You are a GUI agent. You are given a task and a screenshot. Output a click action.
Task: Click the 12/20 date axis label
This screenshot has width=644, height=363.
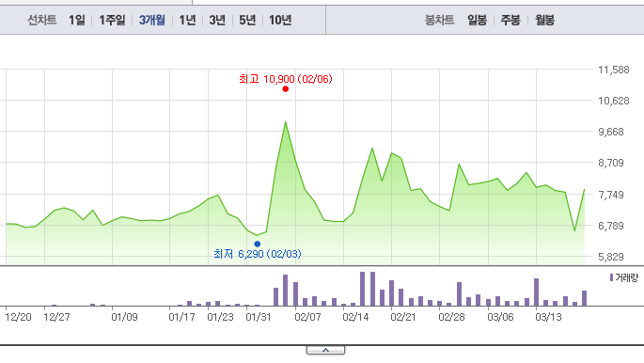19,317
